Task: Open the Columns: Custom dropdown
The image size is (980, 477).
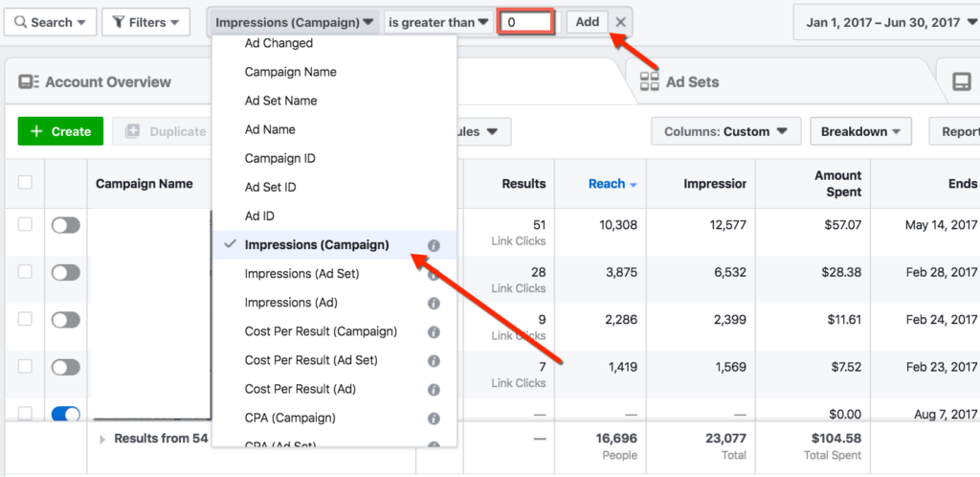Action: point(724,131)
